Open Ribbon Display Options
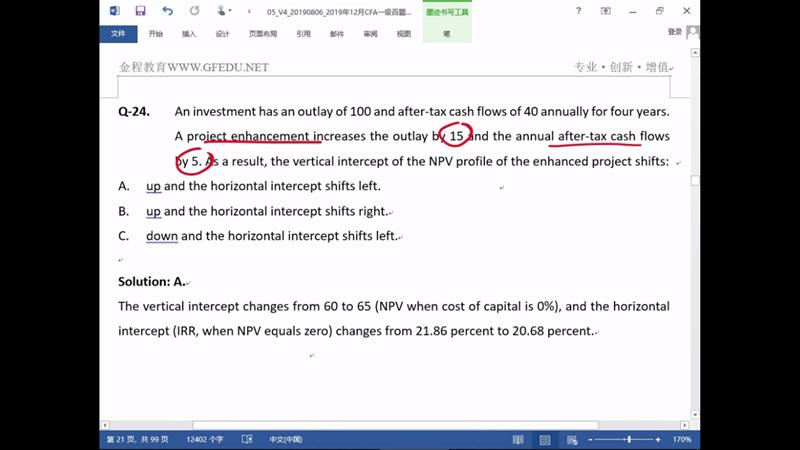Viewport: 800px width, 450px height. click(x=606, y=11)
